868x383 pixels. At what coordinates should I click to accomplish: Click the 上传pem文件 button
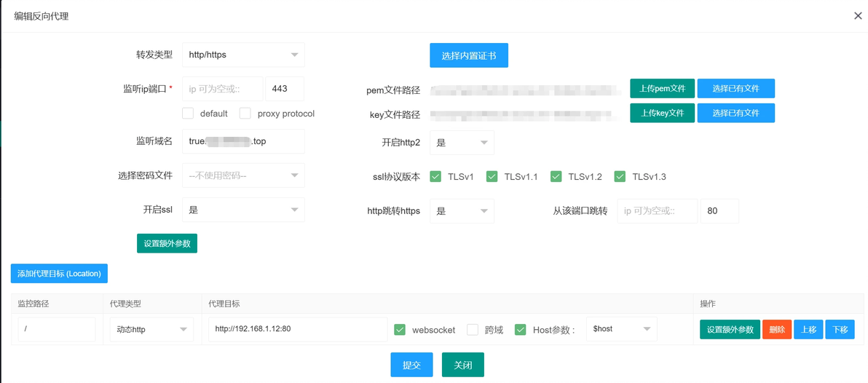(662, 88)
